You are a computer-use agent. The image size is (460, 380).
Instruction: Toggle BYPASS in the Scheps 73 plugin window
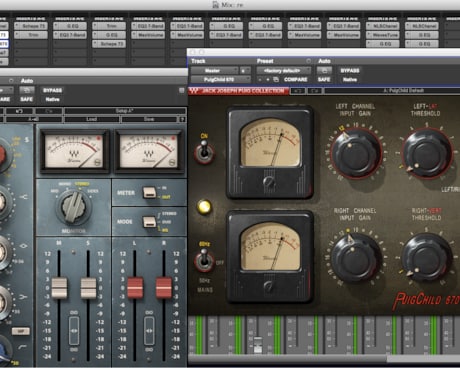[x=52, y=90]
